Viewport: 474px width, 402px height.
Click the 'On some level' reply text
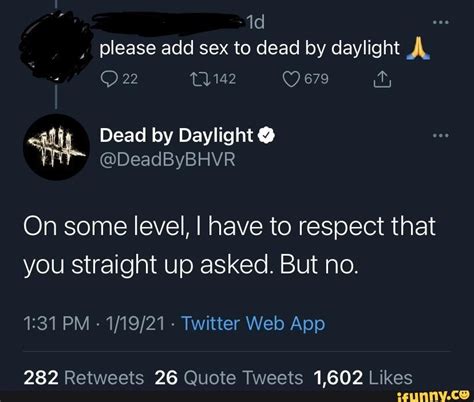pos(229,245)
